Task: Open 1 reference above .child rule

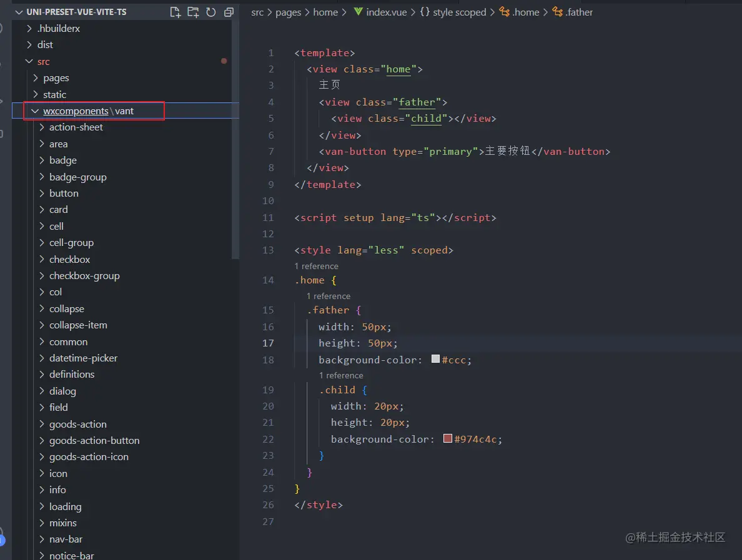Action: coord(341,376)
